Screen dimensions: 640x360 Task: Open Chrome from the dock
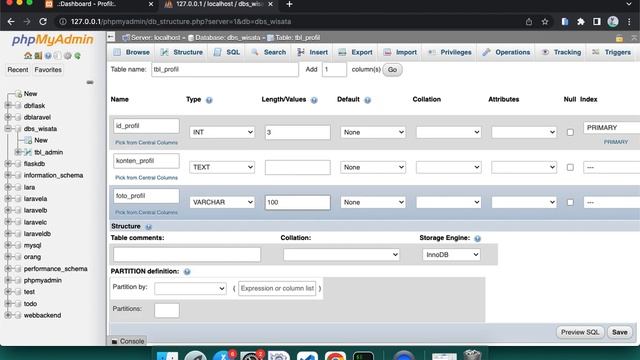[336, 355]
